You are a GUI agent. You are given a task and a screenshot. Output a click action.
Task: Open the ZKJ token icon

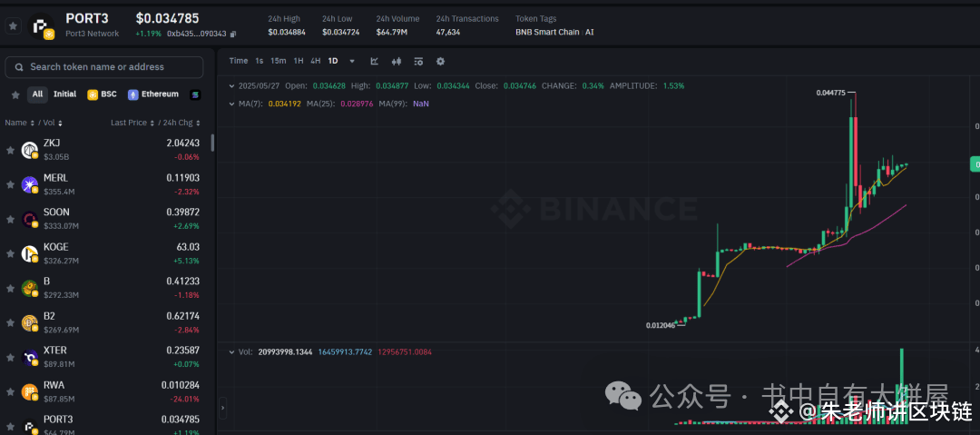click(x=30, y=150)
